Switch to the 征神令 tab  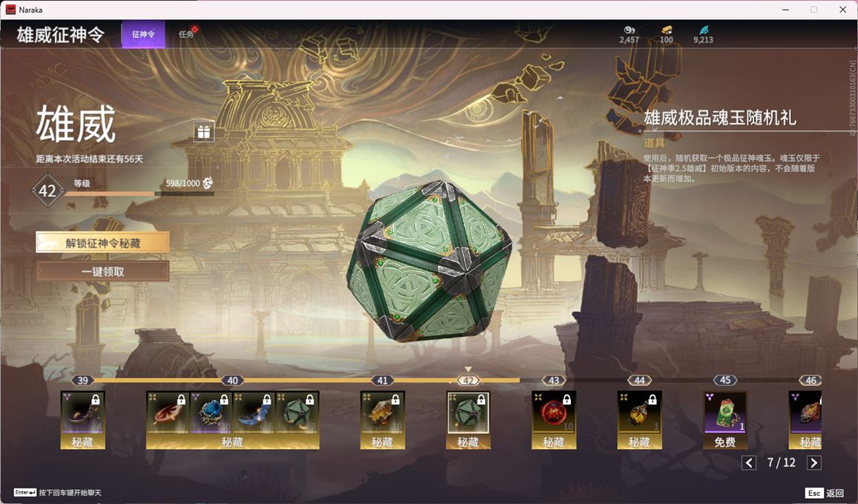click(143, 34)
